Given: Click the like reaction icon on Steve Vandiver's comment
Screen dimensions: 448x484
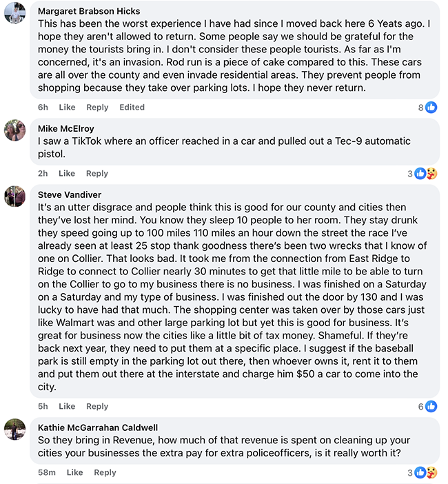Looking at the screenshot, I should [431, 407].
